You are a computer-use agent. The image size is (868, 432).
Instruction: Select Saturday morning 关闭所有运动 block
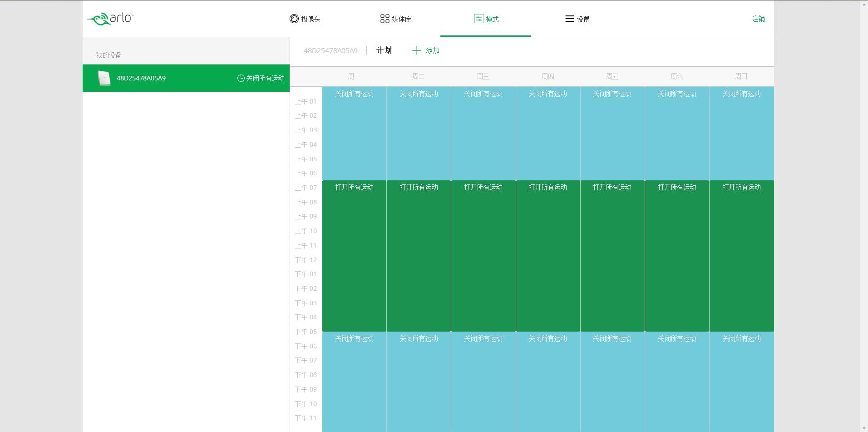coord(677,134)
